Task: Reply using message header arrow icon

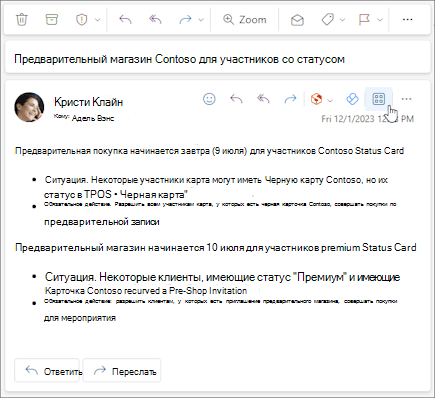Action: pyautogui.click(x=236, y=99)
